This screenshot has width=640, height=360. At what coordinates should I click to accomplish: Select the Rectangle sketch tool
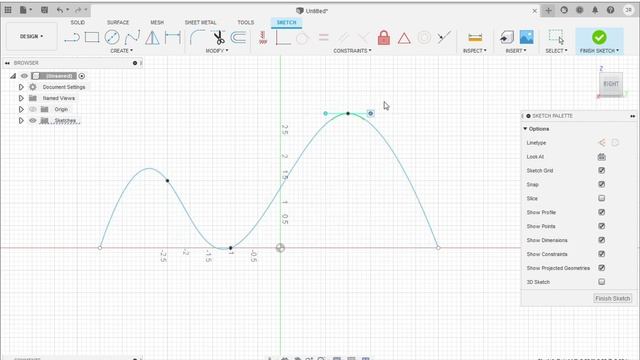[x=92, y=38]
